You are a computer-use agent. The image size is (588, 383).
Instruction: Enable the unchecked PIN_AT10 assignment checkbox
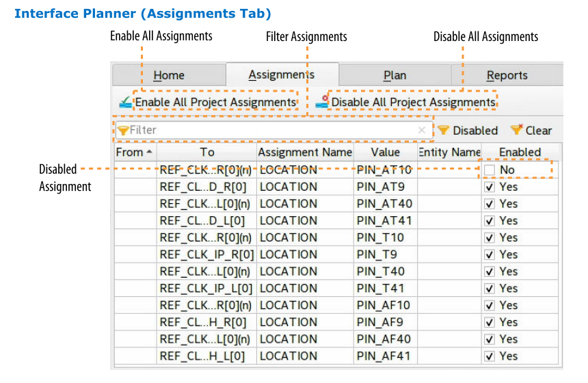pos(490,170)
